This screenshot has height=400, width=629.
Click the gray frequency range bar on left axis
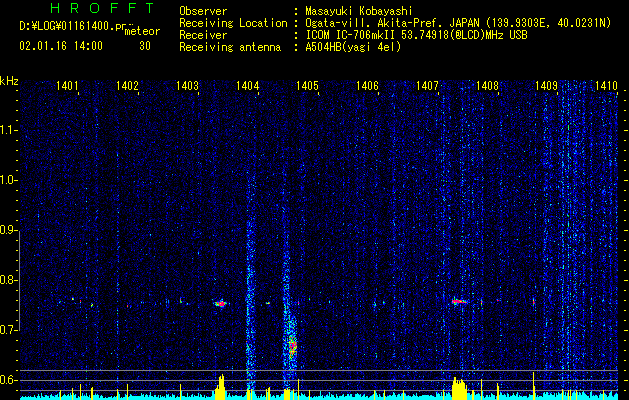(19, 280)
